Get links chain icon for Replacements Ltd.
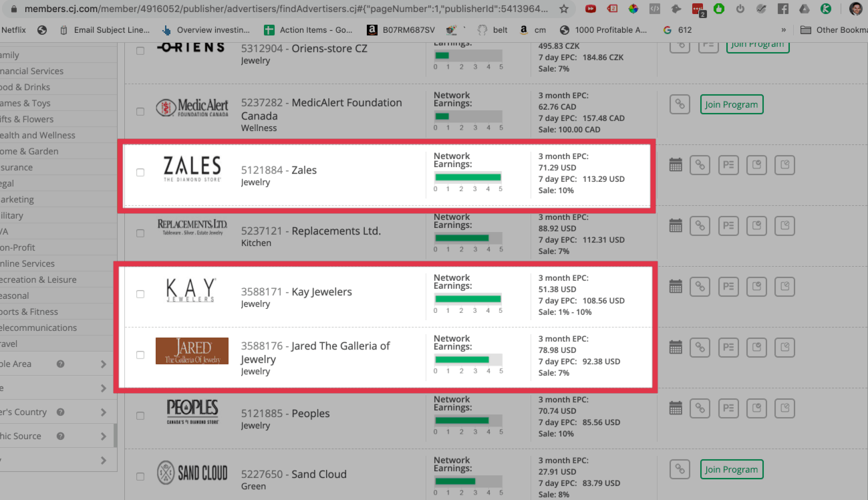This screenshot has height=500, width=868. tap(700, 226)
